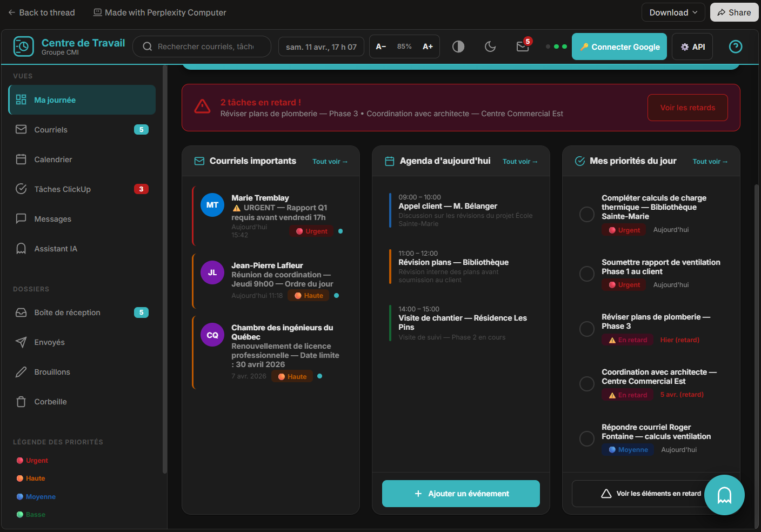Open Tâches ClickUp in the sidebar

[63, 189]
